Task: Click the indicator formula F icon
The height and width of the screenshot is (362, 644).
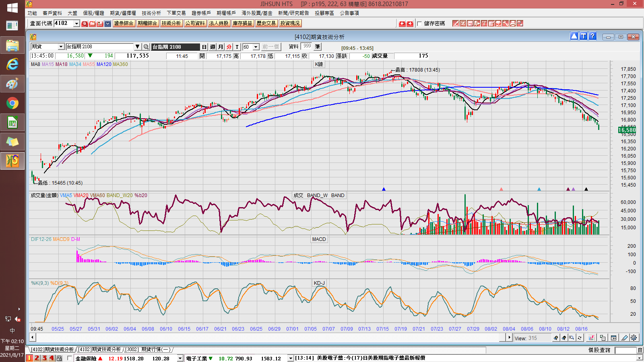Action: 591,338
